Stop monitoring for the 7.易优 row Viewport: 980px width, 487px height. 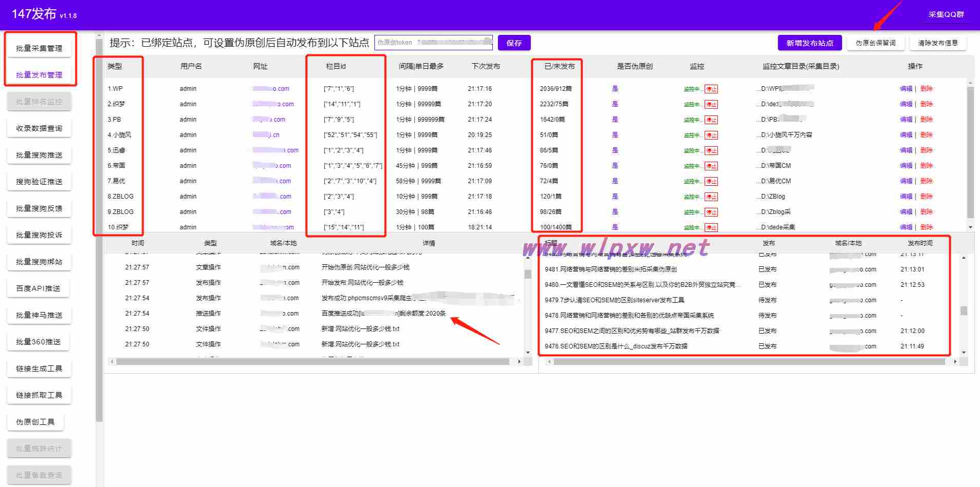711,181
